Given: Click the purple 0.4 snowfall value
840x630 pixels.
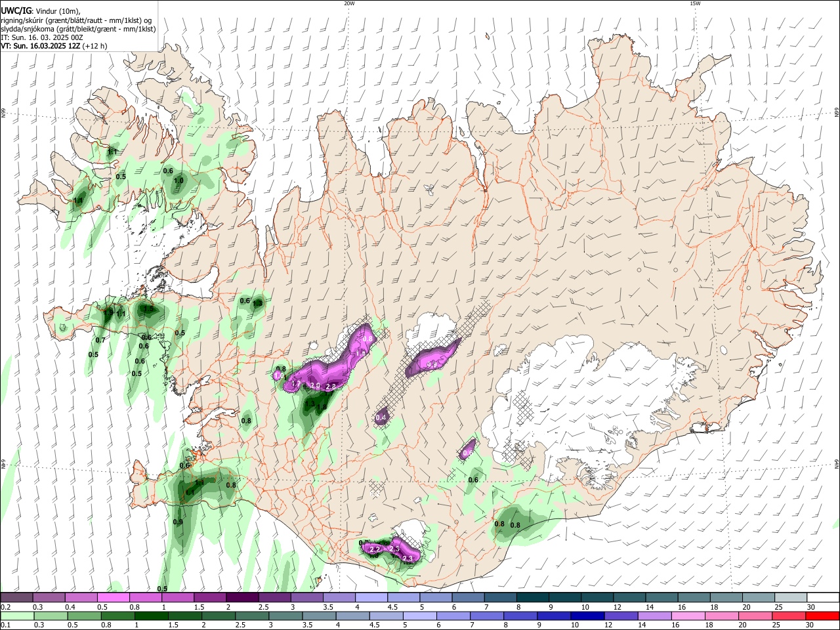Looking at the screenshot, I should pos(381,417).
